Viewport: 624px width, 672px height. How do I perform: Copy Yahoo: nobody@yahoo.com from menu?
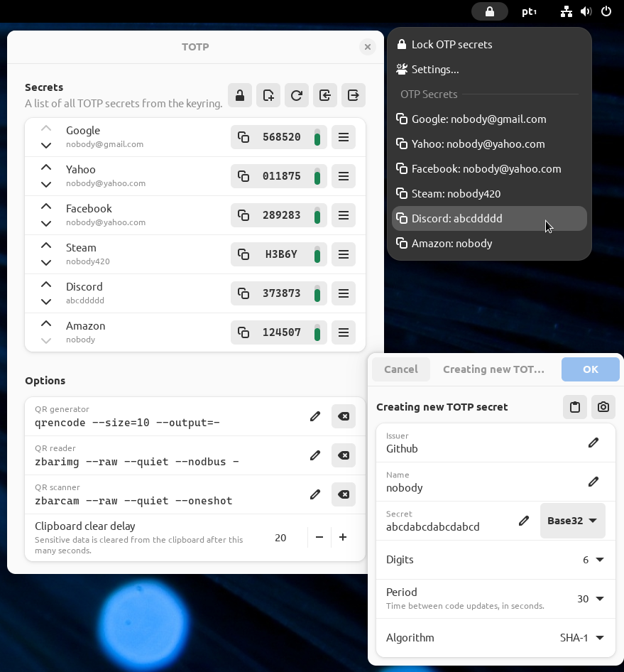tap(489, 144)
